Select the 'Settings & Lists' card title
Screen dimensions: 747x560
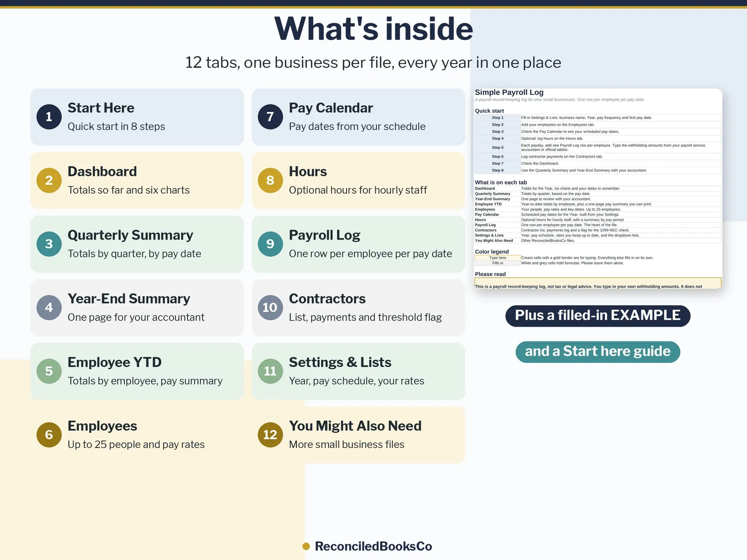340,362
